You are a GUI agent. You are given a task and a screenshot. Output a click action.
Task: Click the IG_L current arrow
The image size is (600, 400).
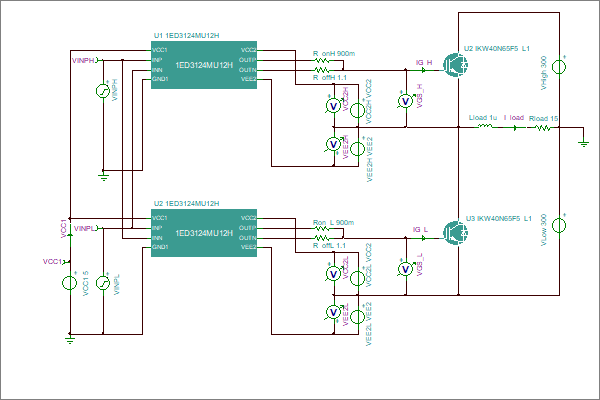coord(424,238)
